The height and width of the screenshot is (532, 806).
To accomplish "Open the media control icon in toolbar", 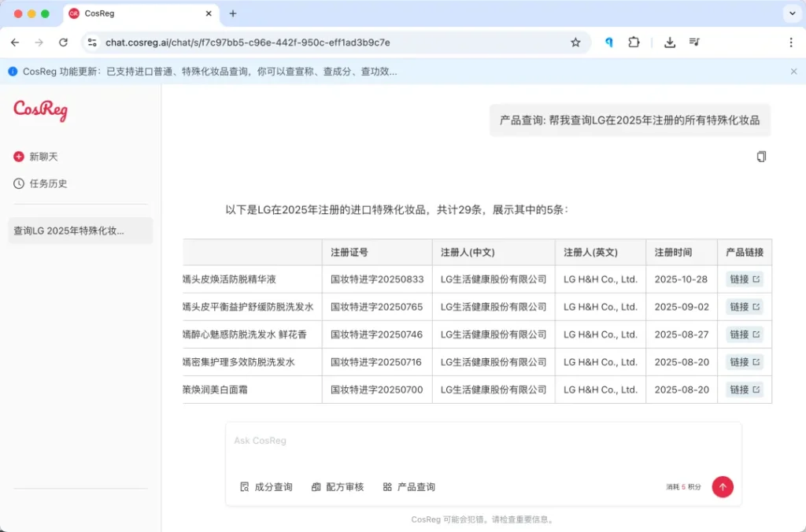I will [694, 42].
